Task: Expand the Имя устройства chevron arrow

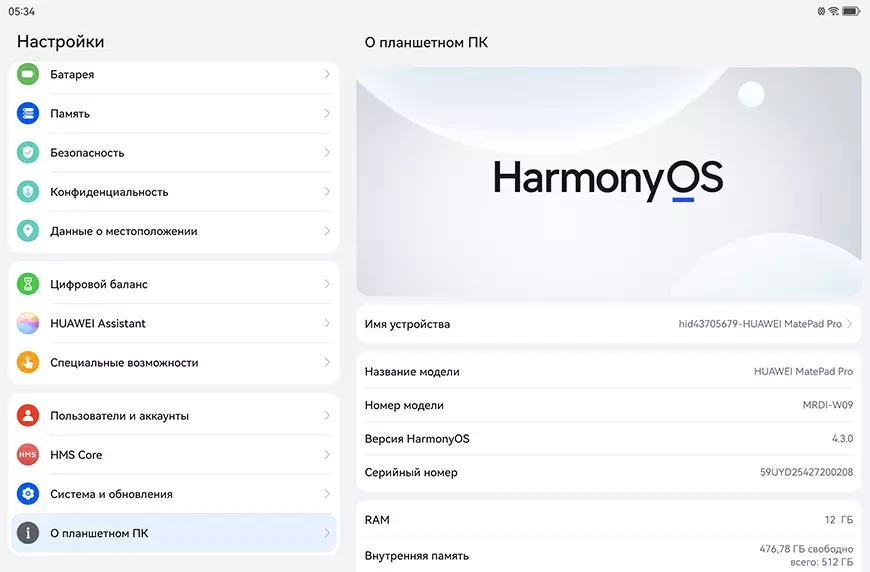Action: pyautogui.click(x=849, y=324)
